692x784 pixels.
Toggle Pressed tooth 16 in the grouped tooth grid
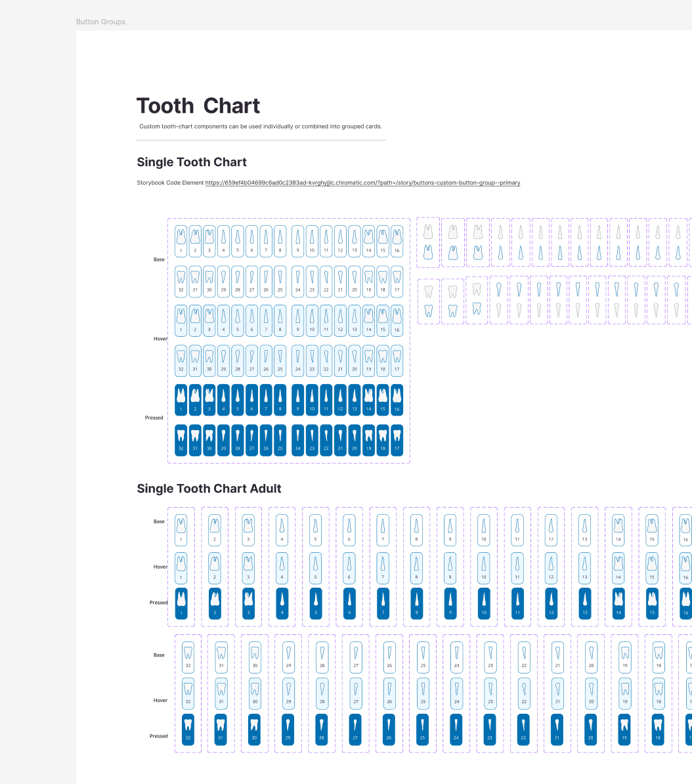click(397, 399)
